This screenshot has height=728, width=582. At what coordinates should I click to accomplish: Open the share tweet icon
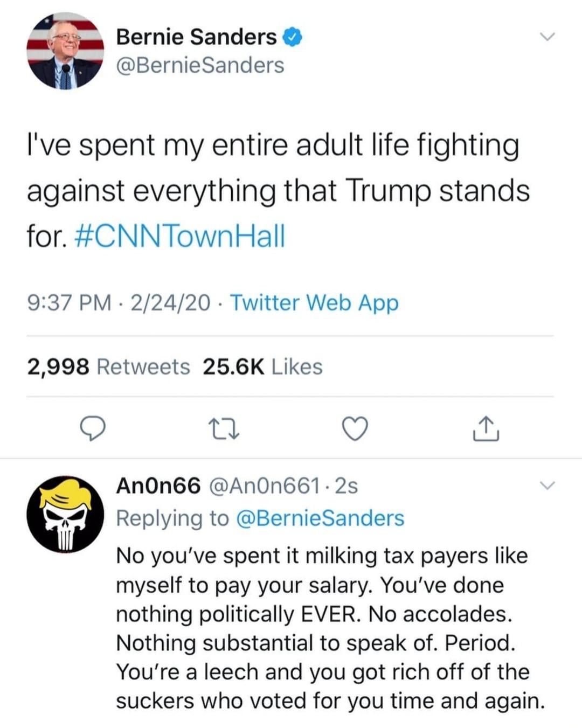tap(486, 429)
